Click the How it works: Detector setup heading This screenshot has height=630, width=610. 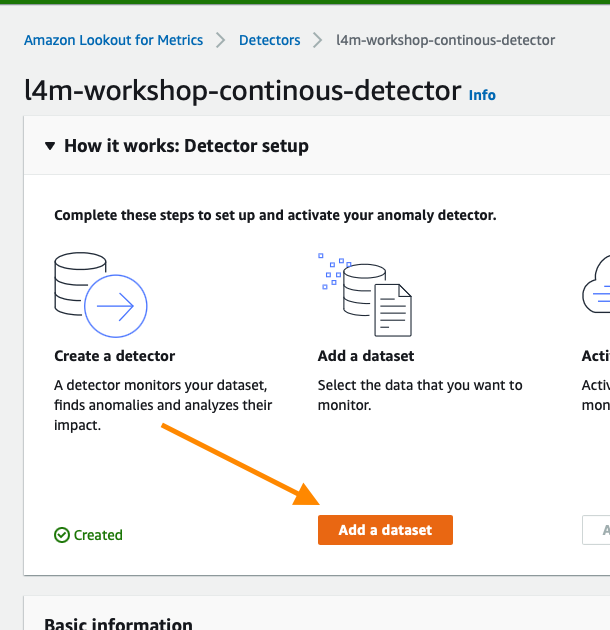pyautogui.click(x=186, y=145)
